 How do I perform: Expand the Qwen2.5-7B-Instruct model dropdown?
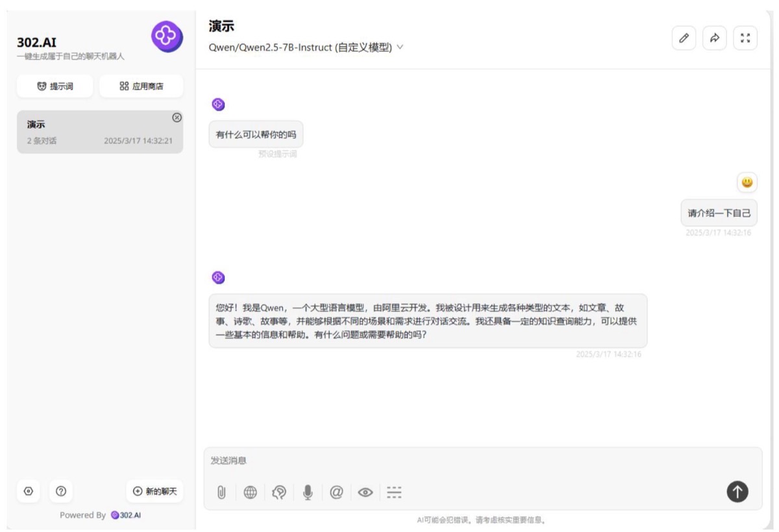(306, 47)
